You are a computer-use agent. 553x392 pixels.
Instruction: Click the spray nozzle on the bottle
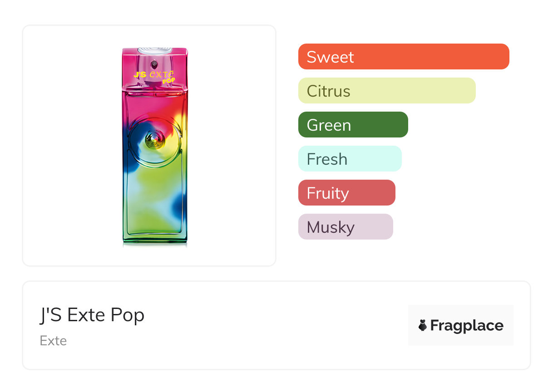[x=154, y=64]
